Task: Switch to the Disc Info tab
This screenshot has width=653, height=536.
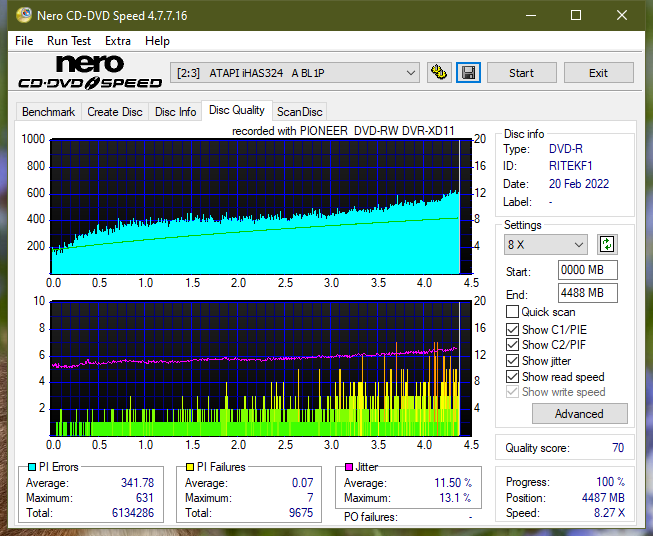Action: click(175, 112)
